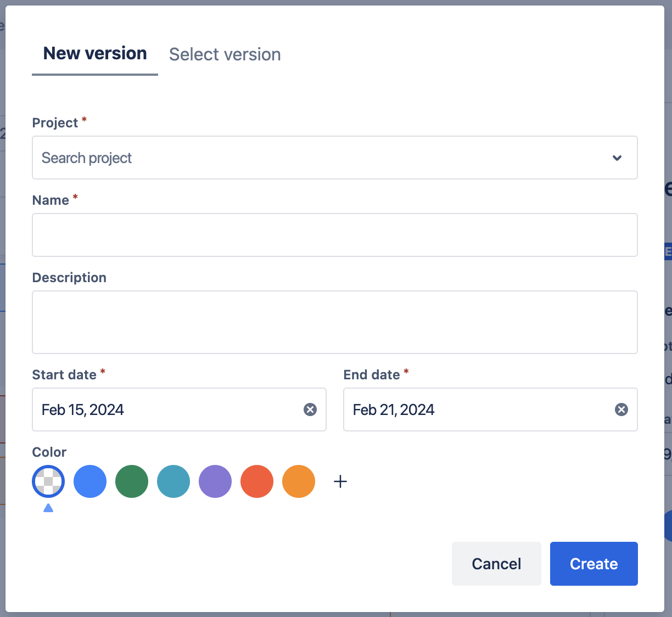Clear the End date value
This screenshot has width=672, height=617.
point(621,410)
